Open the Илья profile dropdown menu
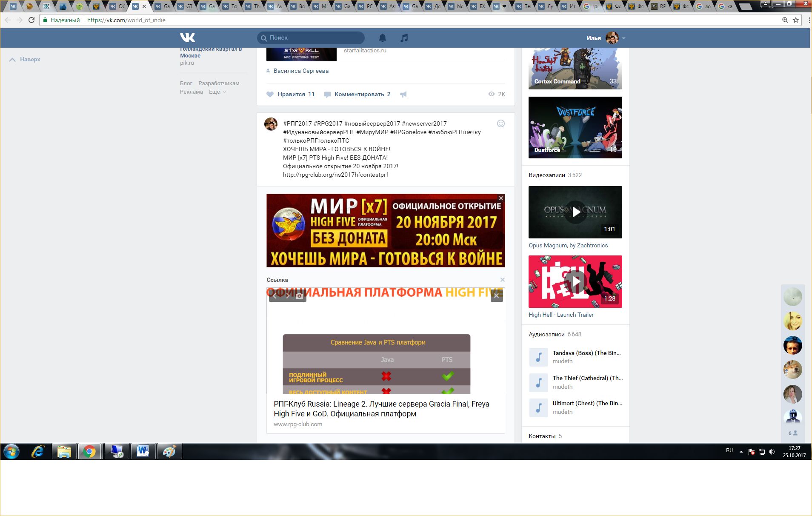The width and height of the screenshot is (812, 516). click(x=606, y=38)
